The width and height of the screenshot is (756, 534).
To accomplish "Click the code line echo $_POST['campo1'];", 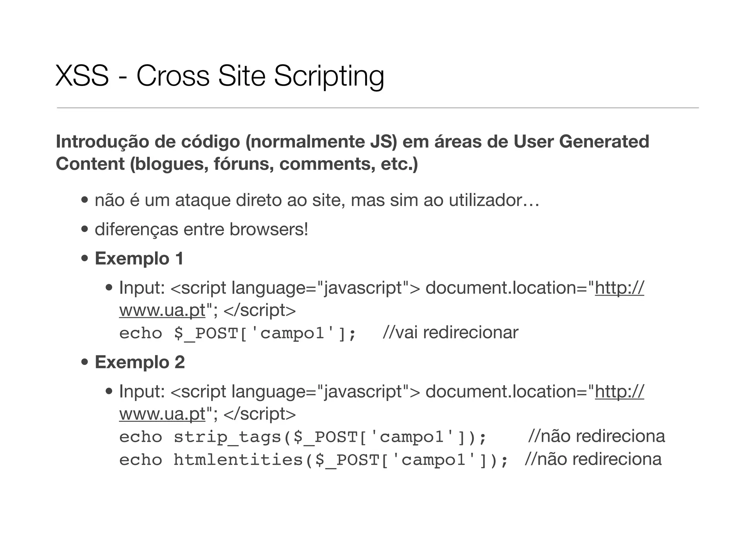I will (x=238, y=333).
